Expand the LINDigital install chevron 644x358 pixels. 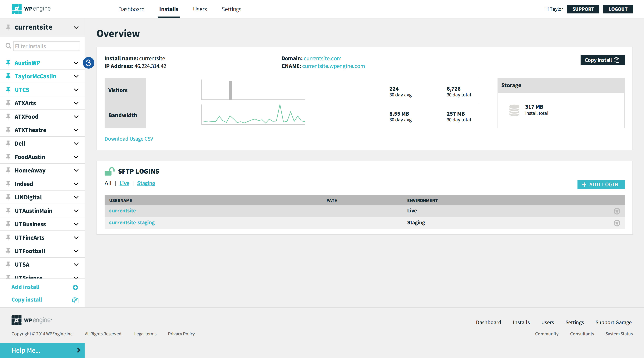(76, 198)
